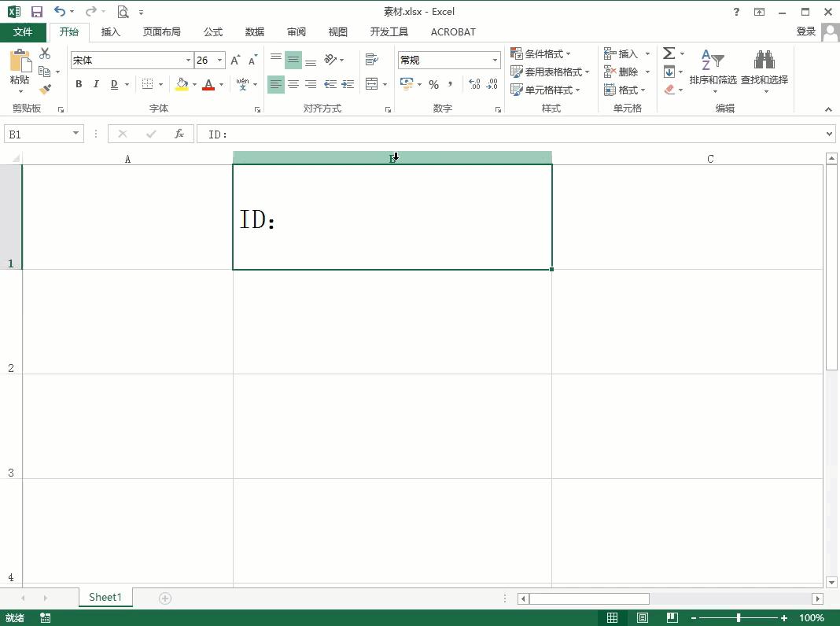Viewport: 840px width, 626px height.
Task: Click the 条件格式 button
Action: pos(540,53)
